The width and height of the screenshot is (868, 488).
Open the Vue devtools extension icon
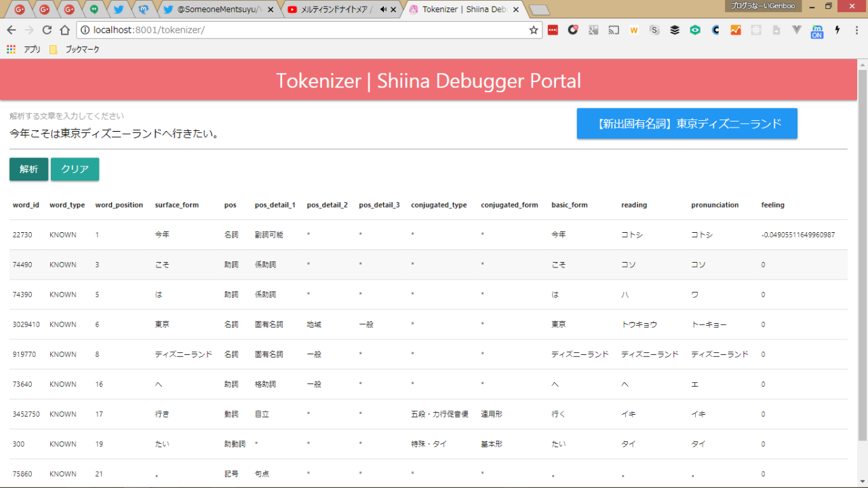click(797, 30)
